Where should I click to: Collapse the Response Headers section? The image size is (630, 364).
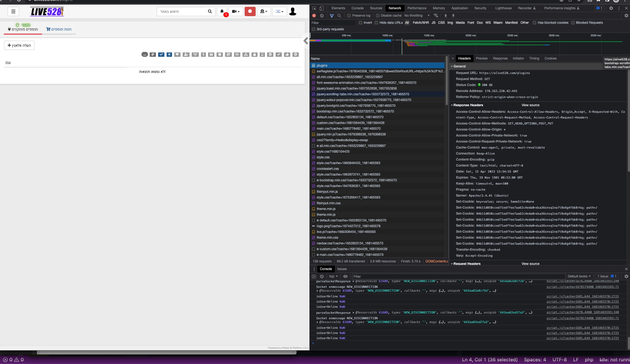452,105
